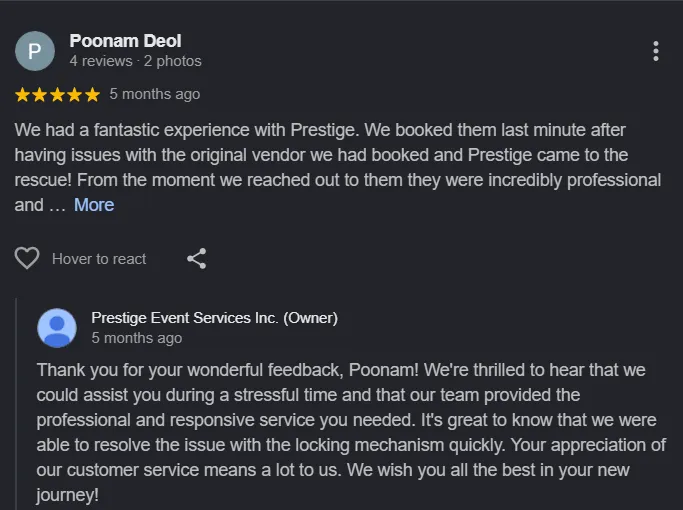Click the 4 reviews count text
The width and height of the screenshot is (683, 510).
100,61
